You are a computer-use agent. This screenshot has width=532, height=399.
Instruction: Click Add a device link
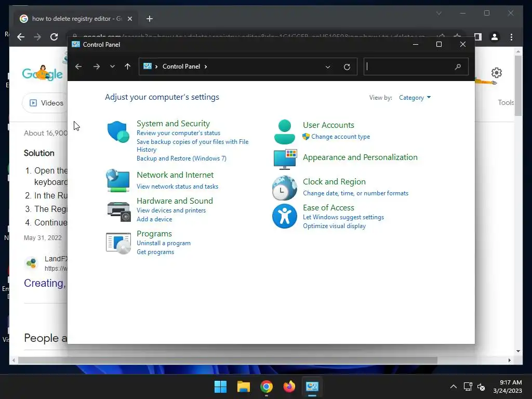(x=154, y=219)
